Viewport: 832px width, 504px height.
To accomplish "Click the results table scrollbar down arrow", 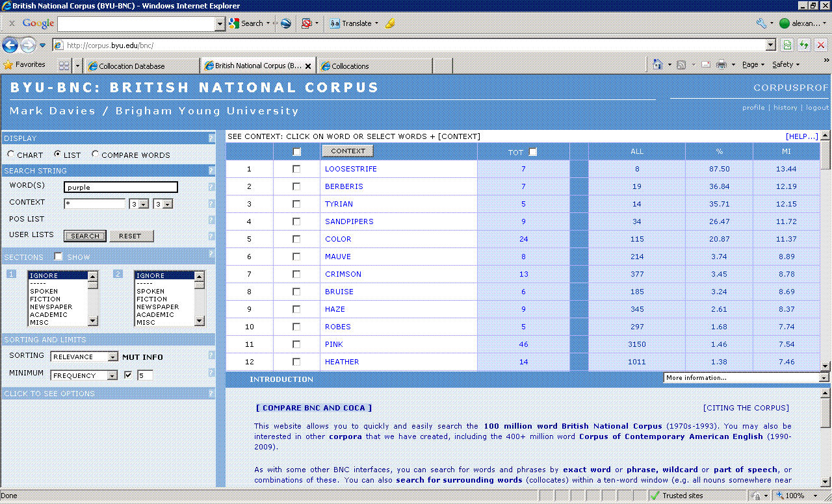I will tap(825, 366).
